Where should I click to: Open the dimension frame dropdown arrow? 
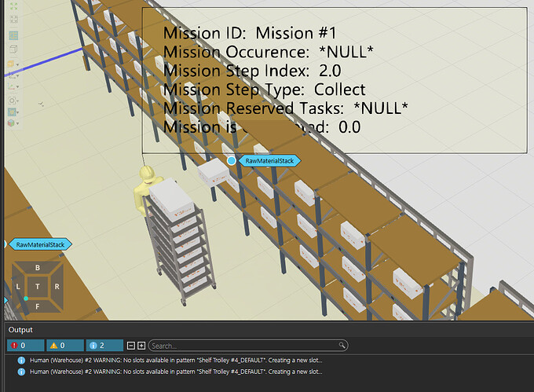pos(17,76)
